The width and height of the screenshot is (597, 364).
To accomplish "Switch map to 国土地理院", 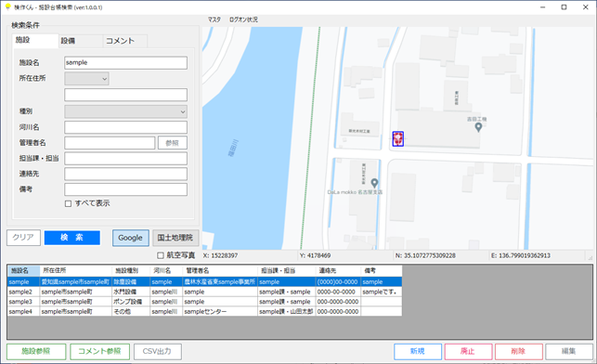I will tap(175, 238).
